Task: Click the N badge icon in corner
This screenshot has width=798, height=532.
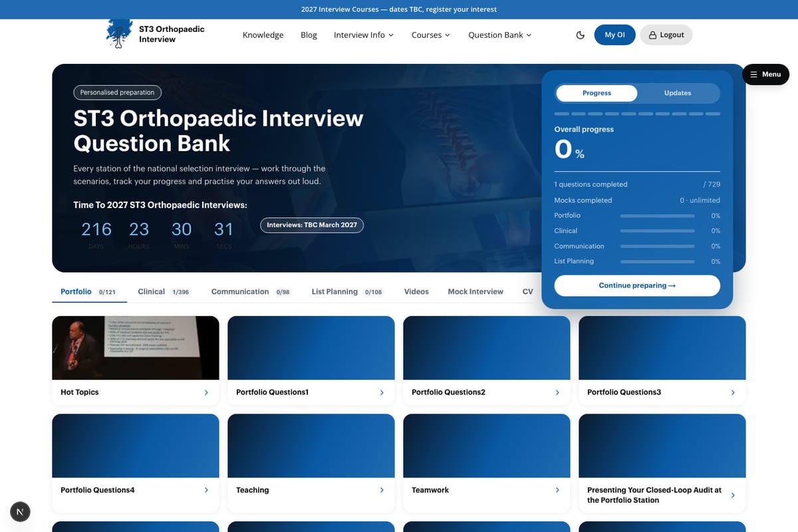Action: pos(20,511)
